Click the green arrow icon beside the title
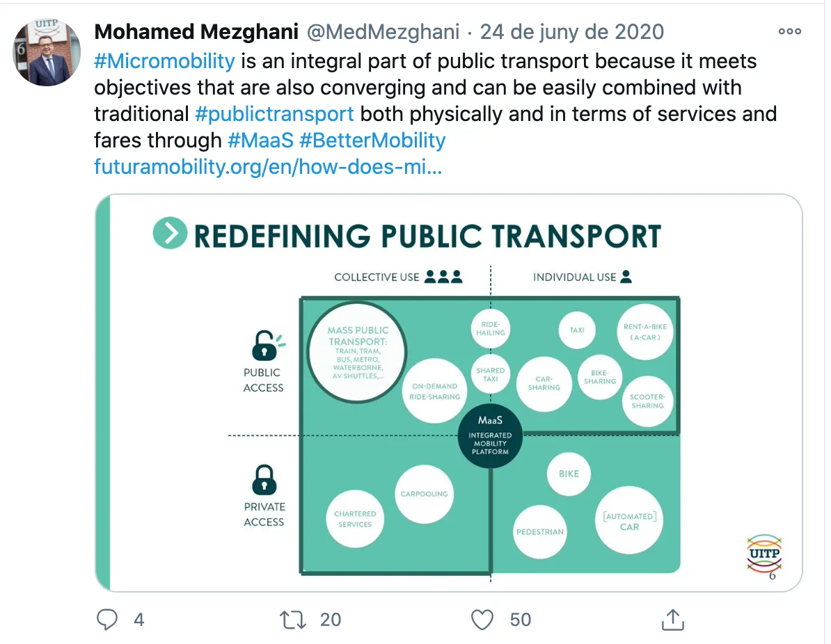 [170, 234]
